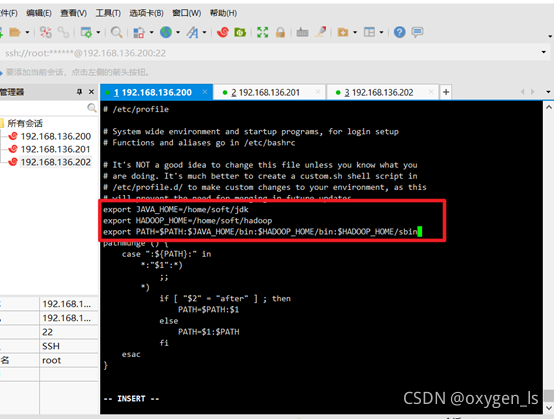This screenshot has width=554, height=419.
Task: Toggle full screen with the green arrows icon
Action: tap(263, 33)
